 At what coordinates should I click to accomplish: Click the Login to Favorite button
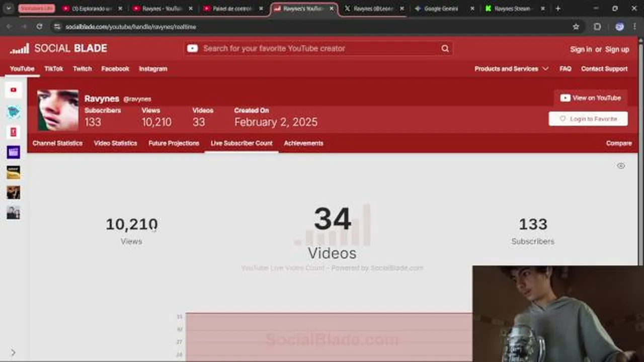(x=588, y=119)
